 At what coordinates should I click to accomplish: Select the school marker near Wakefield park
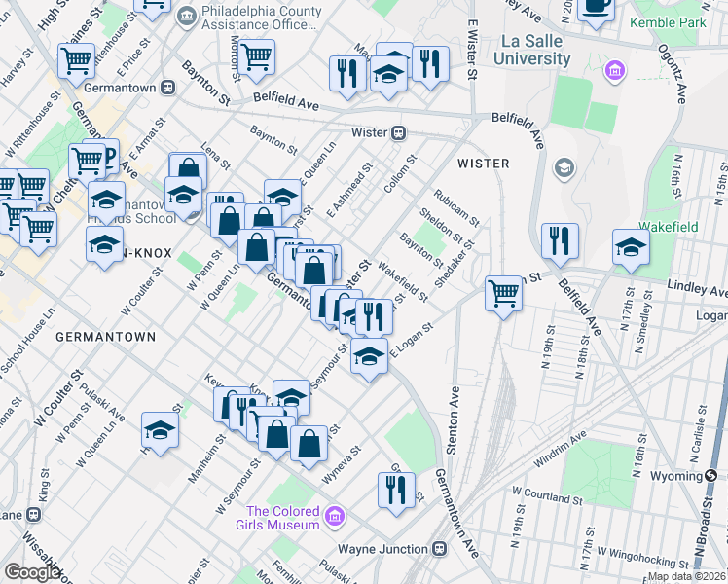(x=631, y=251)
